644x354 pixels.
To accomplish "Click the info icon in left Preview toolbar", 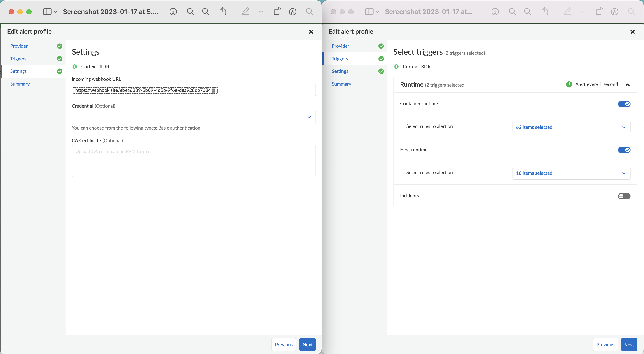I will 173,12.
